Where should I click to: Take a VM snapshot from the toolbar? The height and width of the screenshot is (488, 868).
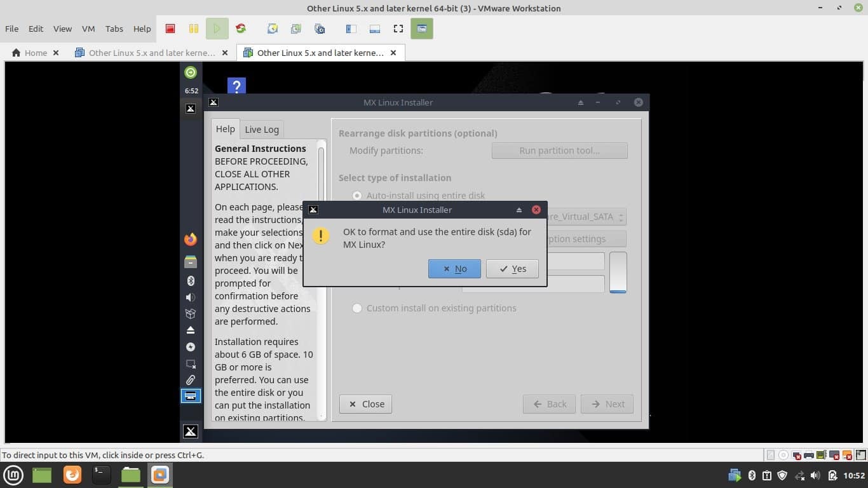(273, 29)
